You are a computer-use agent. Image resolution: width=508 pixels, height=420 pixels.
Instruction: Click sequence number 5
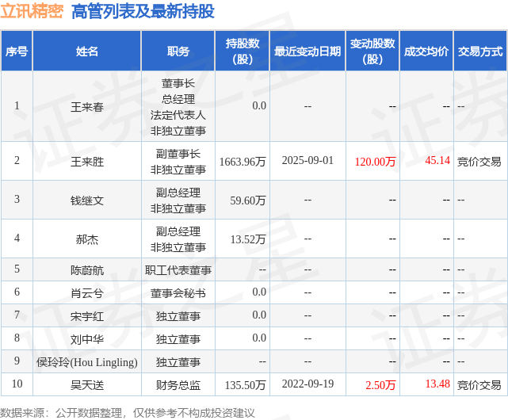click(17, 269)
